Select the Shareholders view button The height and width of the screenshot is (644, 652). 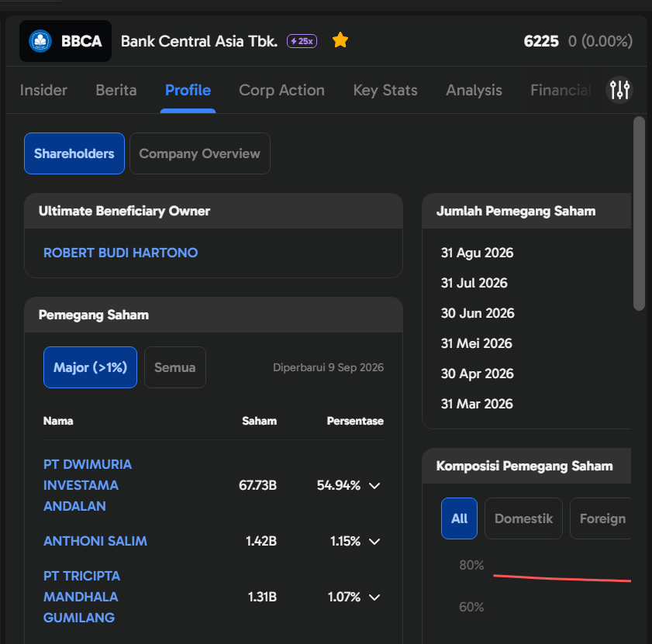74,153
